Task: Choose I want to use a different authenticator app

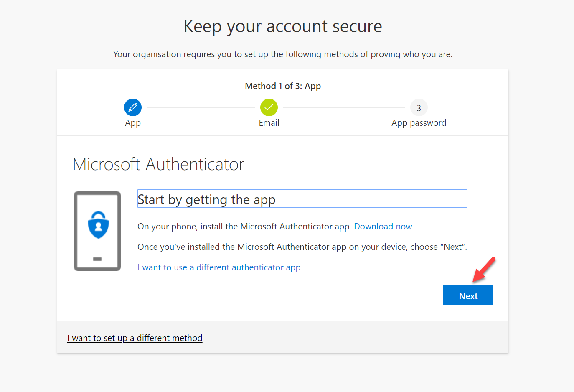Action: tap(219, 267)
